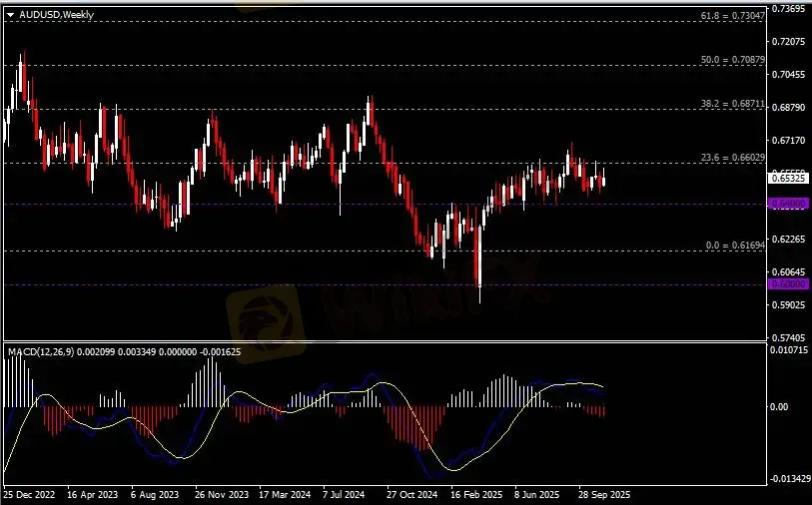This screenshot has height=505, width=812.
Task: Click the 28 Sep 2025 date marker
Action: 602,494
